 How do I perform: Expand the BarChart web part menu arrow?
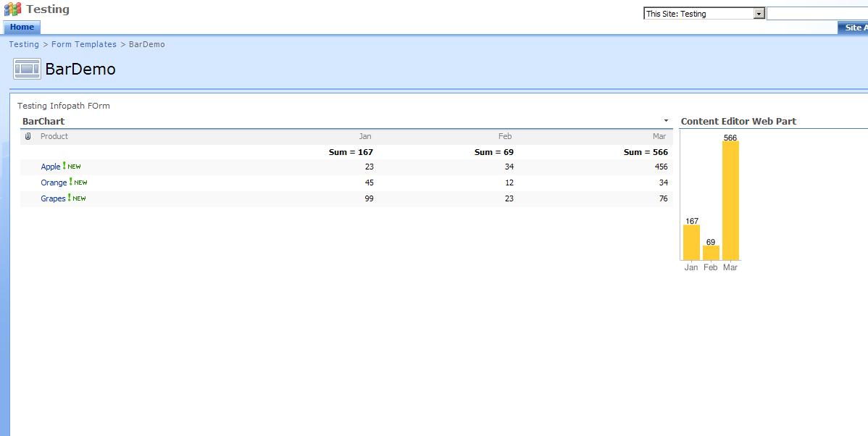(666, 121)
